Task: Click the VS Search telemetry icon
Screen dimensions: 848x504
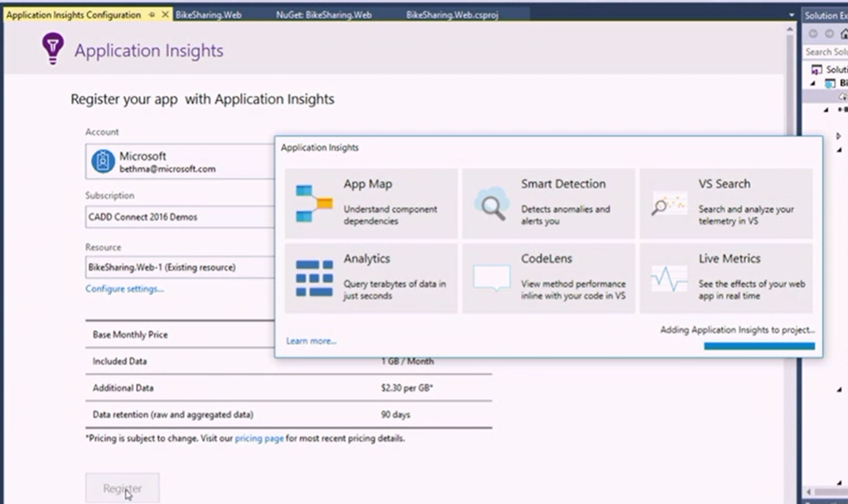Action: [x=668, y=204]
